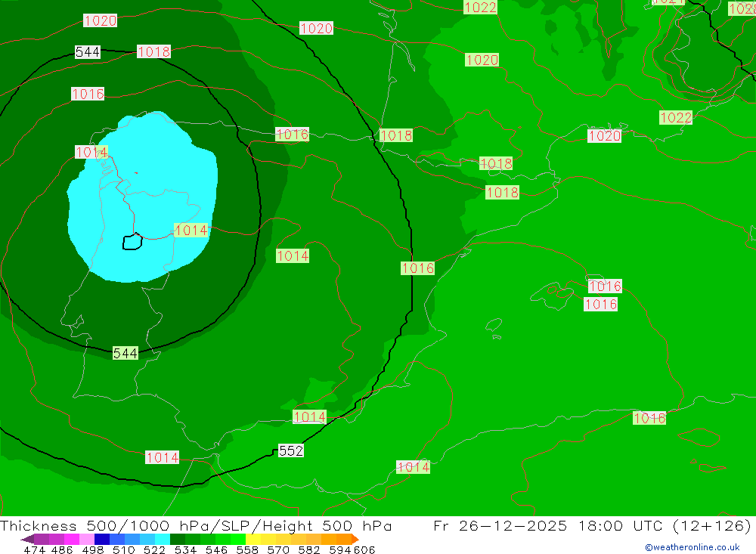The width and height of the screenshot is (756, 554).
Task: Select the dark navy blue legend swatch
Action: [102, 539]
